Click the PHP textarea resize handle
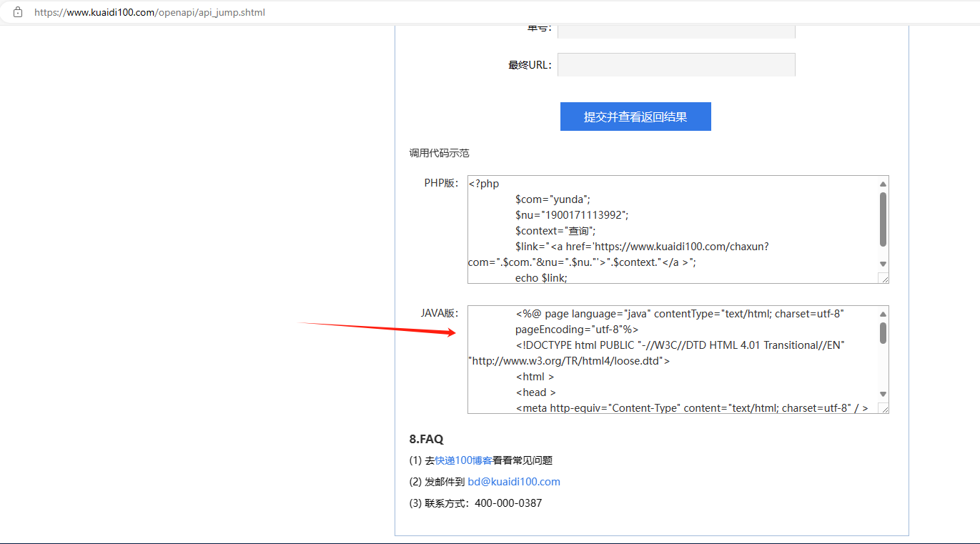Screen dimensions: 980x544 (x=884, y=278)
